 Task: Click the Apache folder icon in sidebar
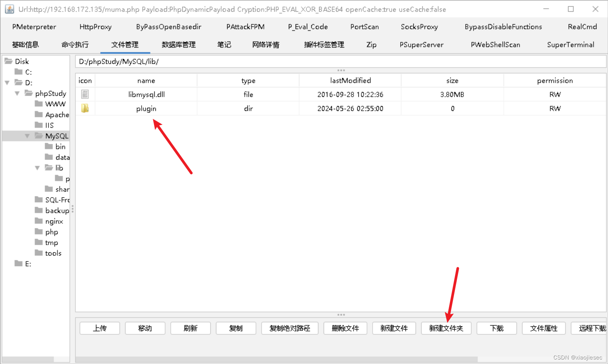tap(38, 114)
